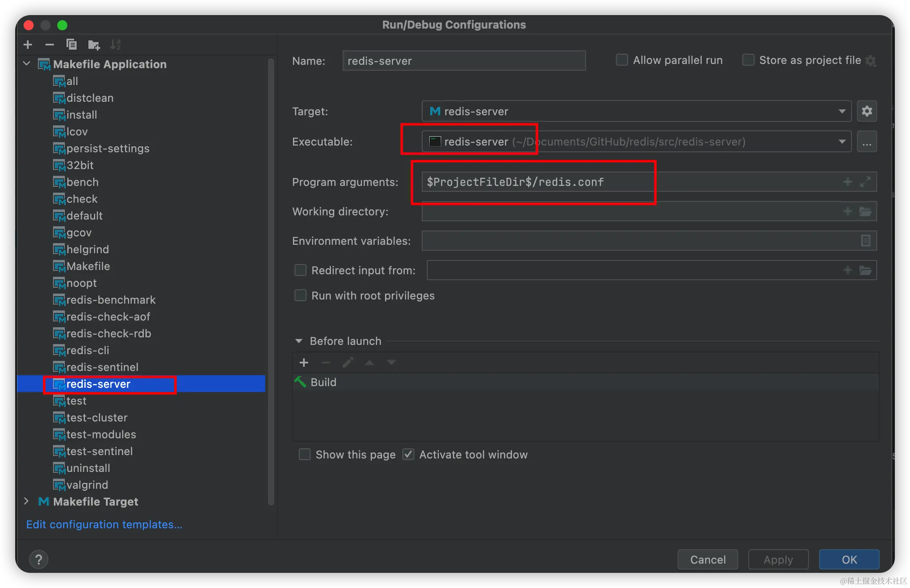Open Edit configuration templates link
This screenshot has height=588, width=910.
coord(104,524)
